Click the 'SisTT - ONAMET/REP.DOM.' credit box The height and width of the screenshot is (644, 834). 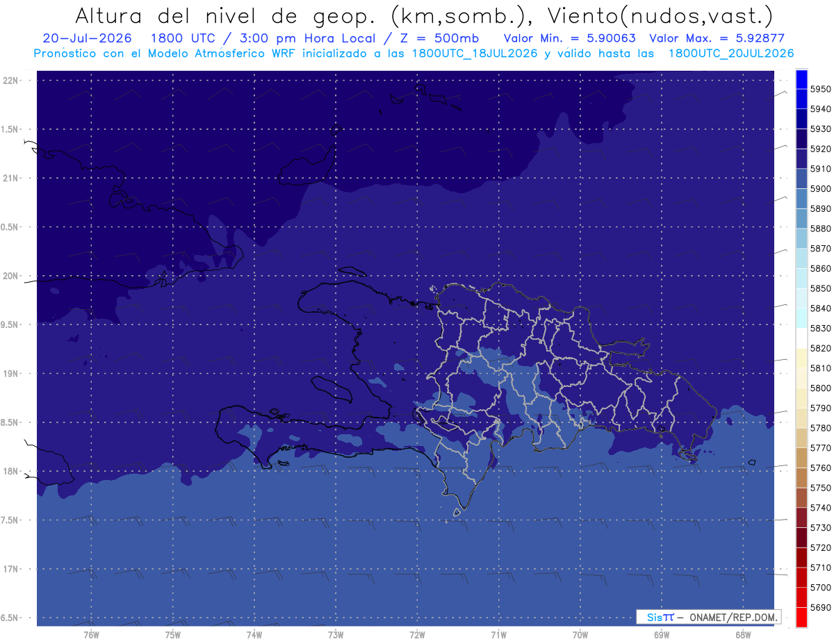pyautogui.click(x=708, y=617)
